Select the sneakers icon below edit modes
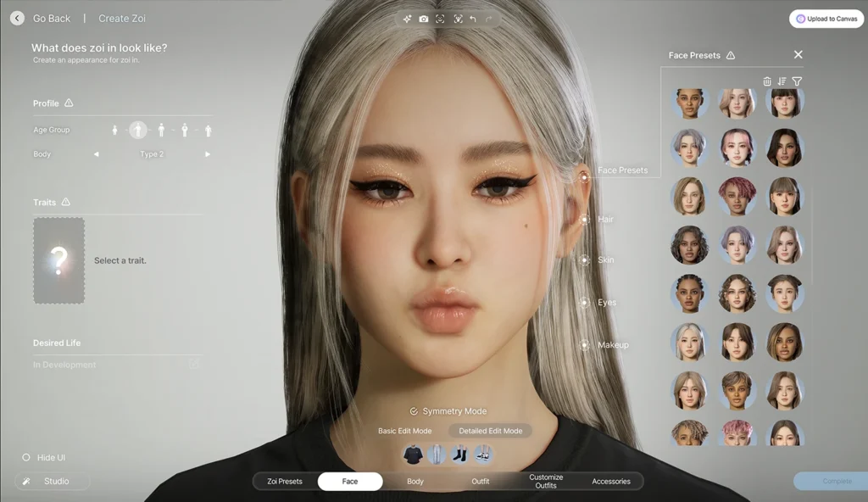The height and width of the screenshot is (502, 868). [x=481, y=455]
